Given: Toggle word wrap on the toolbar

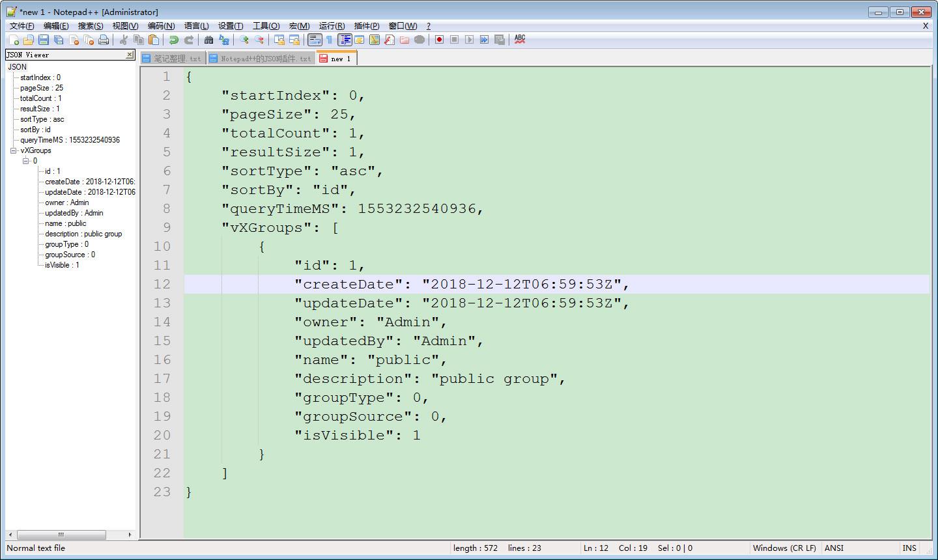Looking at the screenshot, I should click(x=315, y=40).
